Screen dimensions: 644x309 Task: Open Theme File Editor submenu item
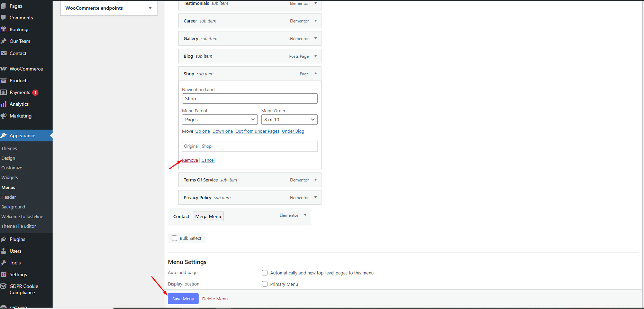(x=19, y=226)
